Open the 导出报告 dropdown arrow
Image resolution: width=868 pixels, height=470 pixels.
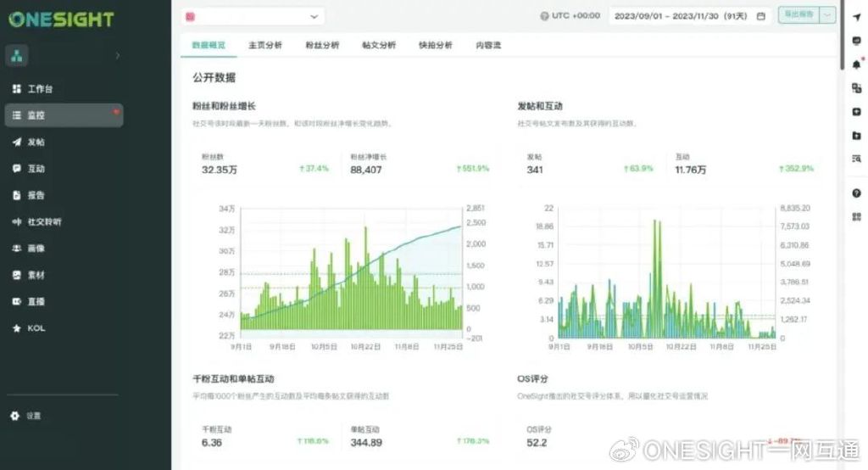(x=827, y=15)
